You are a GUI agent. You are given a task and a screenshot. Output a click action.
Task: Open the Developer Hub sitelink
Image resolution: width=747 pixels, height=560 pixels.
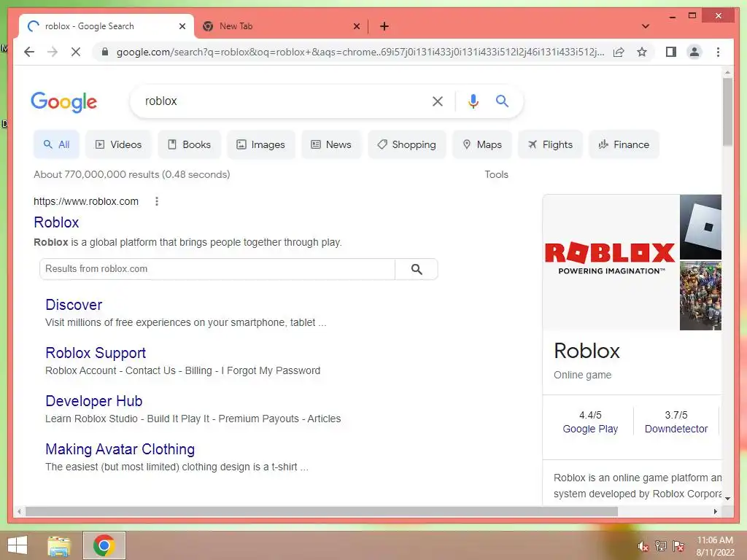(x=94, y=401)
